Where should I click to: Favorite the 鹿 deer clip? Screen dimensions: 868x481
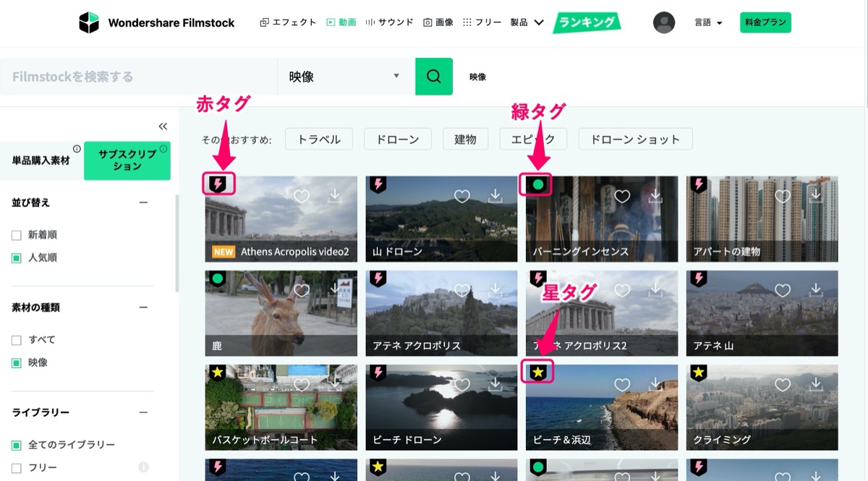tap(302, 290)
